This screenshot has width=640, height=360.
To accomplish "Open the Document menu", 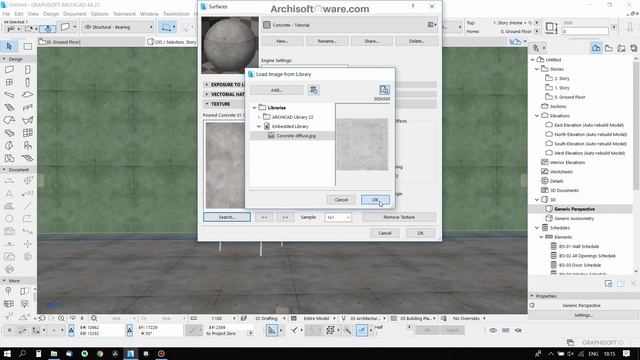I will click(x=75, y=14).
